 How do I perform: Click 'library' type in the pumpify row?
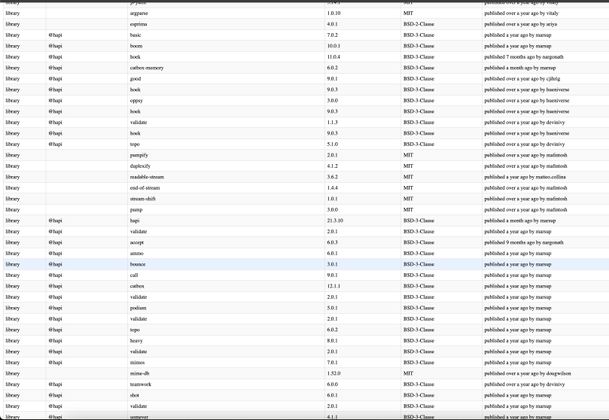12,155
